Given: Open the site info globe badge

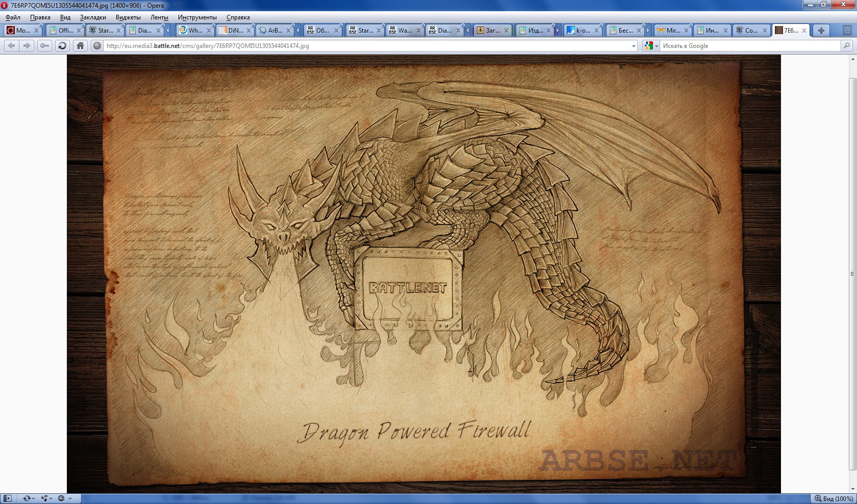Looking at the screenshot, I should 97,45.
